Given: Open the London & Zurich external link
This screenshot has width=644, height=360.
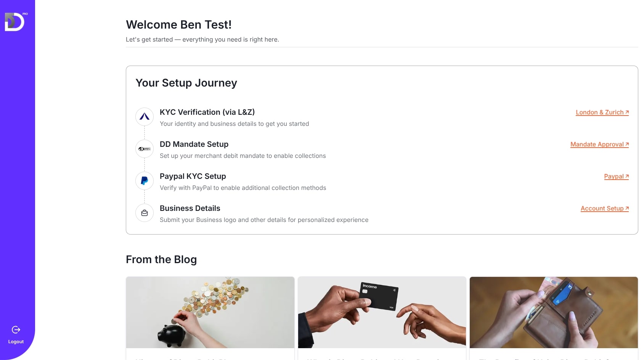Looking at the screenshot, I should click(602, 112).
